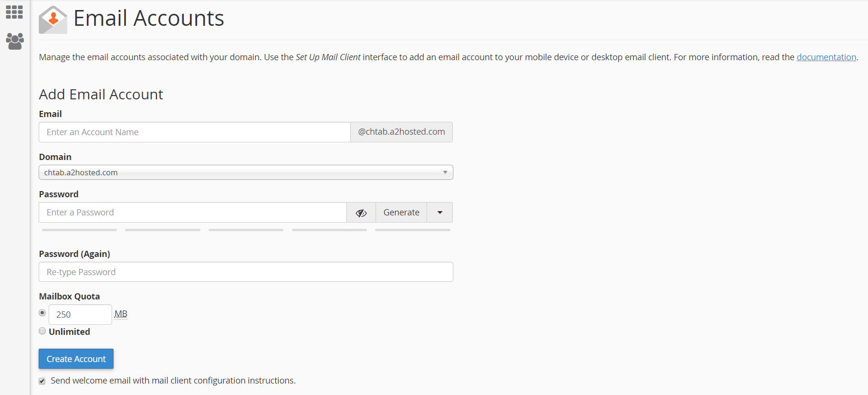Toggle password visibility eye icon
The image size is (868, 395).
[x=361, y=213]
